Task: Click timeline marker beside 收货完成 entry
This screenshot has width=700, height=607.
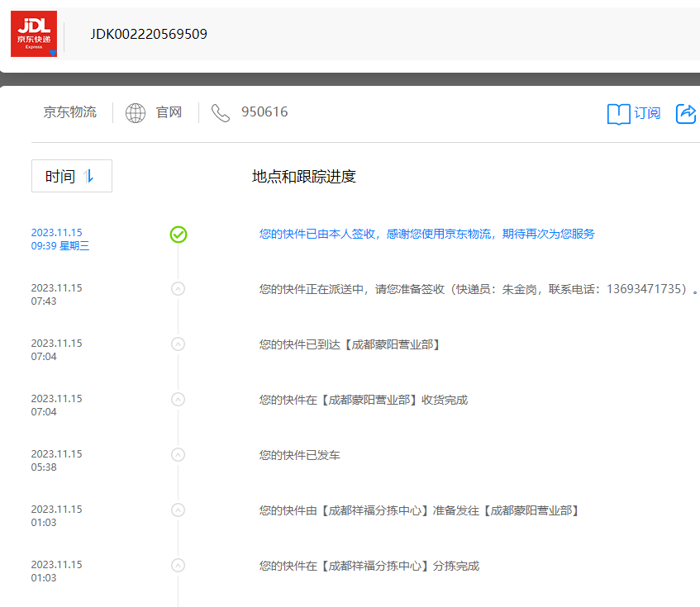Action: pyautogui.click(x=179, y=400)
